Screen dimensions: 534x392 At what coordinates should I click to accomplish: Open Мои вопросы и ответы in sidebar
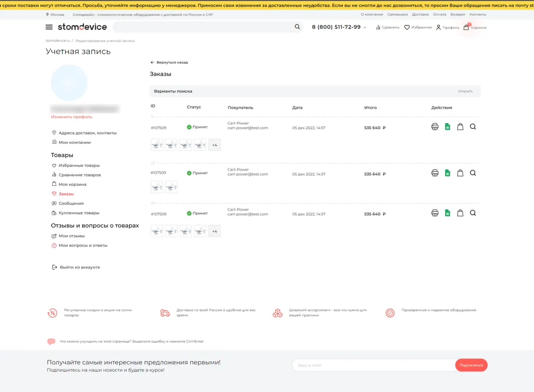pyautogui.click(x=80, y=245)
